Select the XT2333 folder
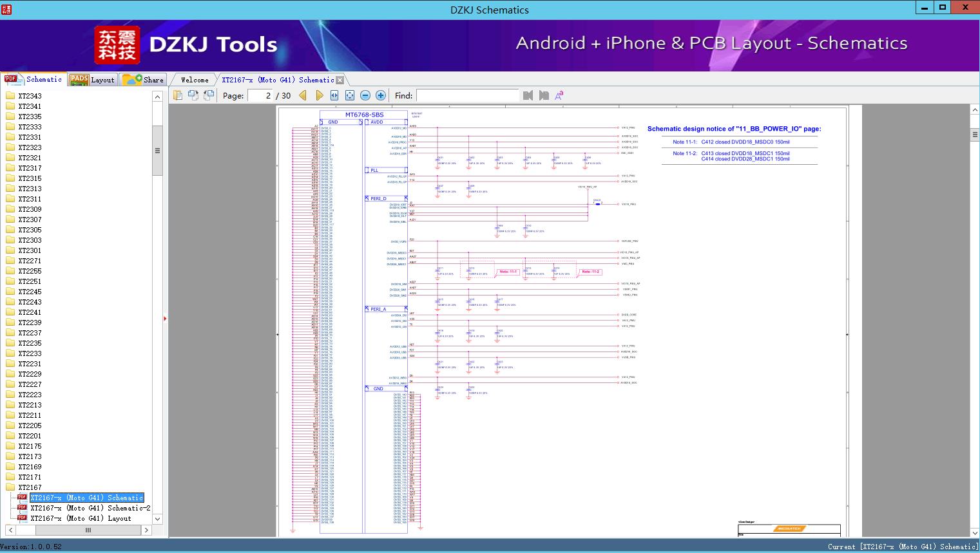Image resolution: width=980 pixels, height=553 pixels. point(30,127)
